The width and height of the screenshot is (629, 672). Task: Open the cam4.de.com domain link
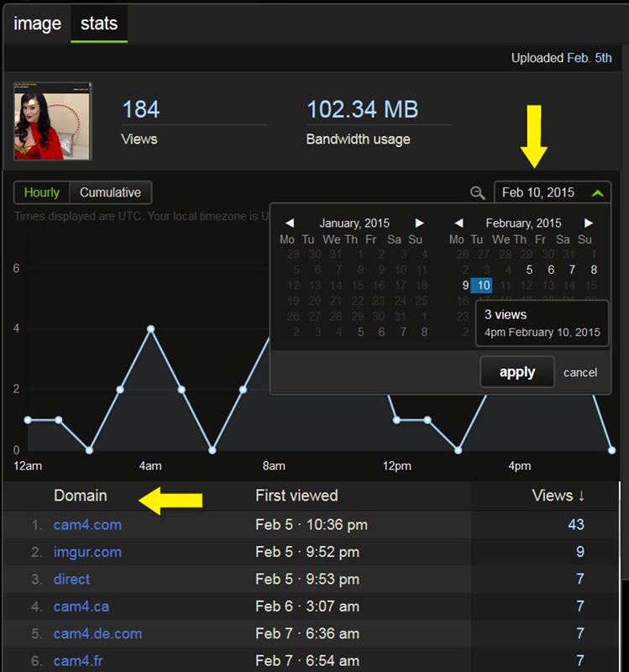point(97,633)
